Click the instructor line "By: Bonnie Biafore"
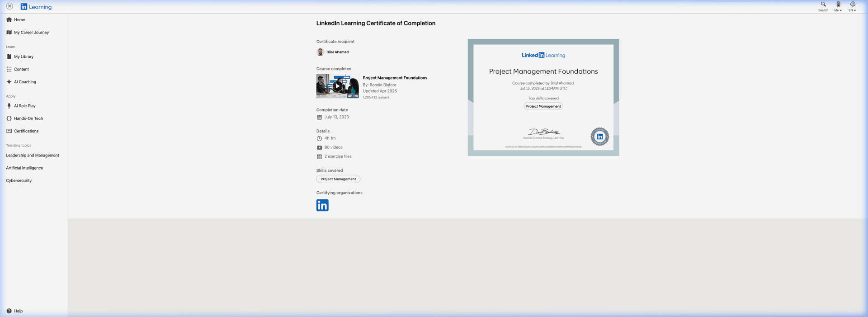Image resolution: width=868 pixels, height=317 pixels. click(x=380, y=85)
